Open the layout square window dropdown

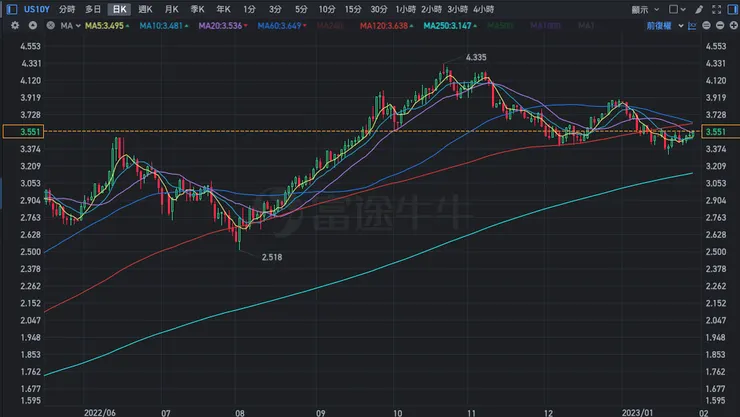click(x=677, y=9)
